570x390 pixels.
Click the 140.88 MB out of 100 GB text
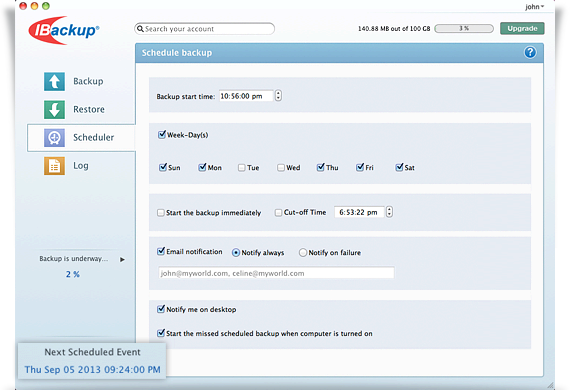point(394,28)
